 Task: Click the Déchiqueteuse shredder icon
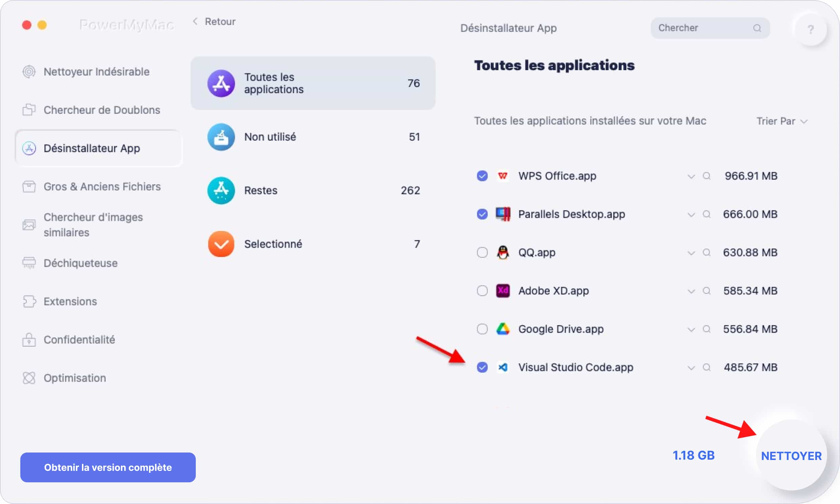click(29, 263)
